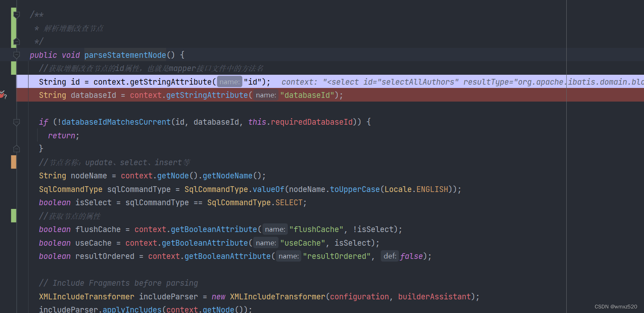Viewport: 644px width, 313px height.
Task: Click the false literal in resultOrdered line
Action: tap(411, 256)
